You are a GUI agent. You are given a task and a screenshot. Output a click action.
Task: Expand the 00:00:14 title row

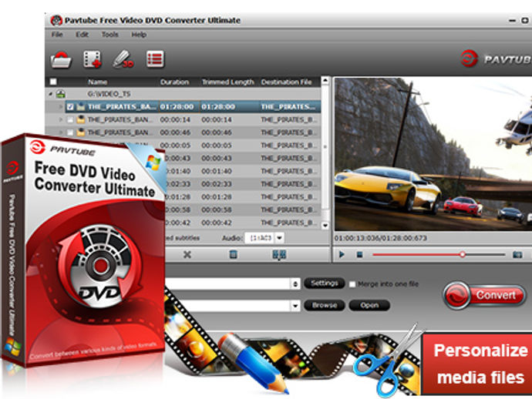pos(61,119)
